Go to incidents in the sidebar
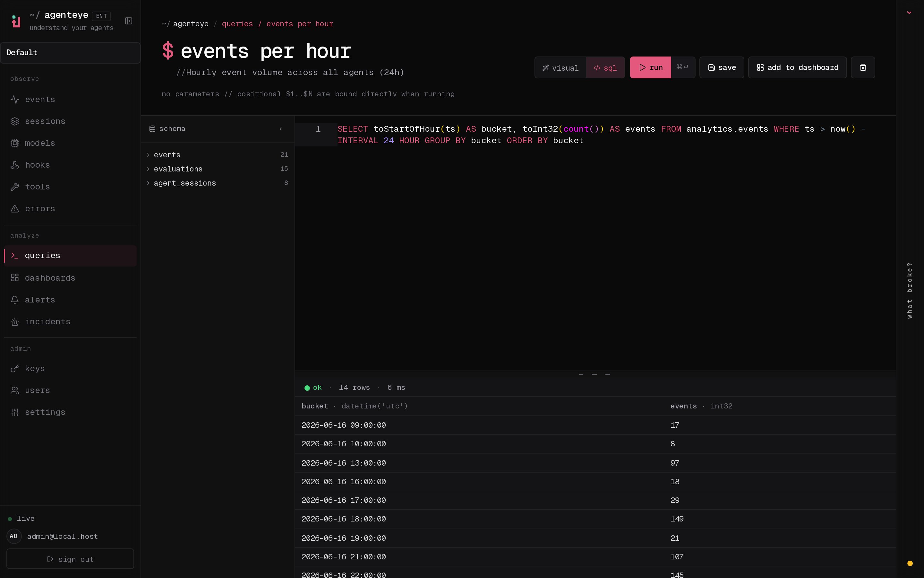This screenshot has height=578, width=924. [x=70, y=322]
